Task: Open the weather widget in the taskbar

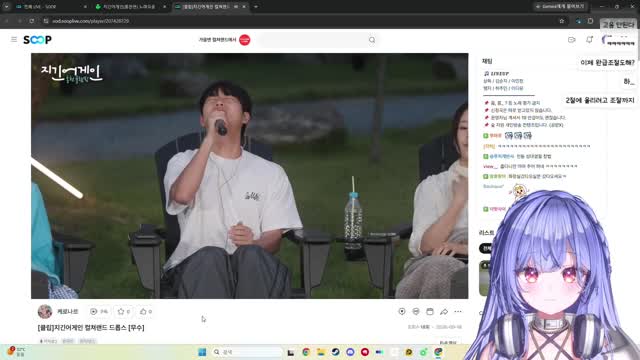Action: [16, 352]
